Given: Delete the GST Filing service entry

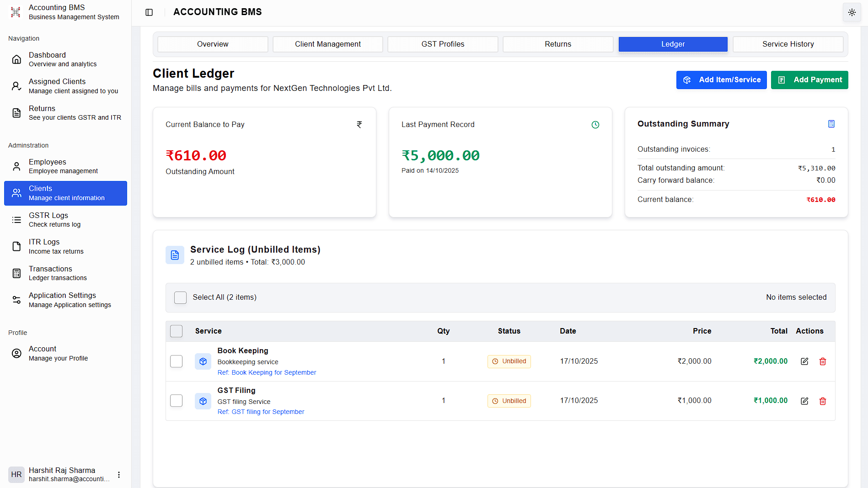Looking at the screenshot, I should click(x=822, y=401).
